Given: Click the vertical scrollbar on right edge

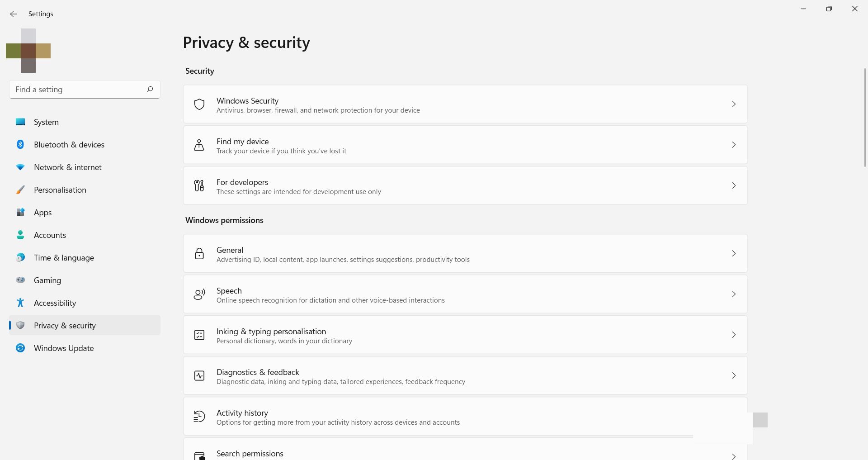Looking at the screenshot, I should 865,118.
